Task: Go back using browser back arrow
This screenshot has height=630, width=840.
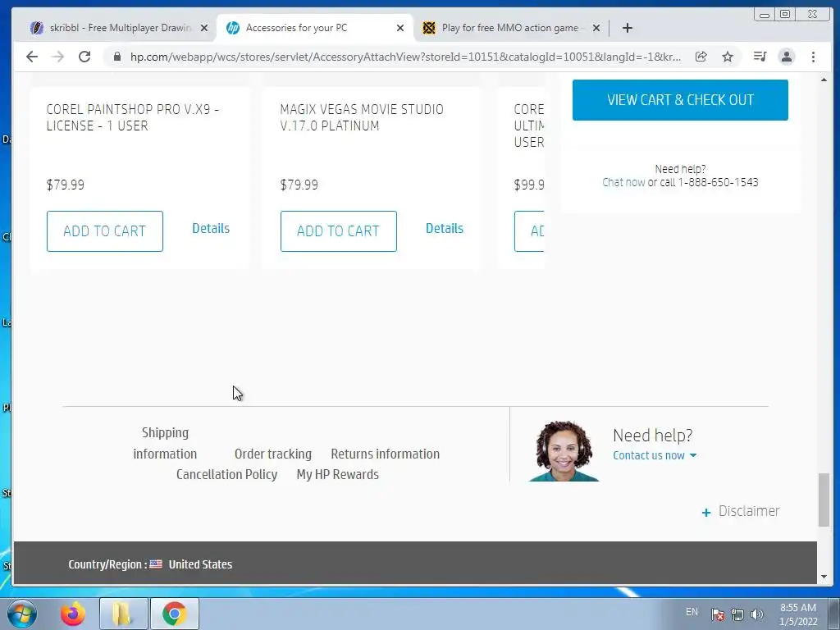Action: (x=32, y=57)
